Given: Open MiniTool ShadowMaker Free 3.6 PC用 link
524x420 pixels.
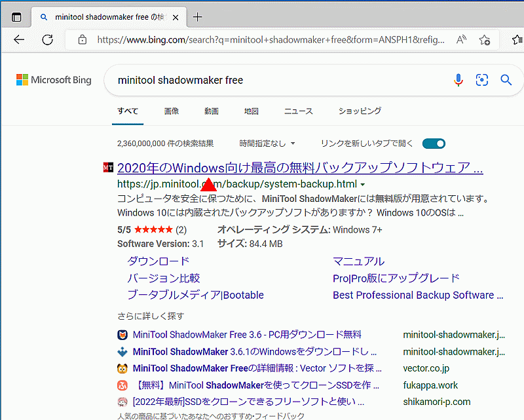Looking at the screenshot, I should [247, 334].
